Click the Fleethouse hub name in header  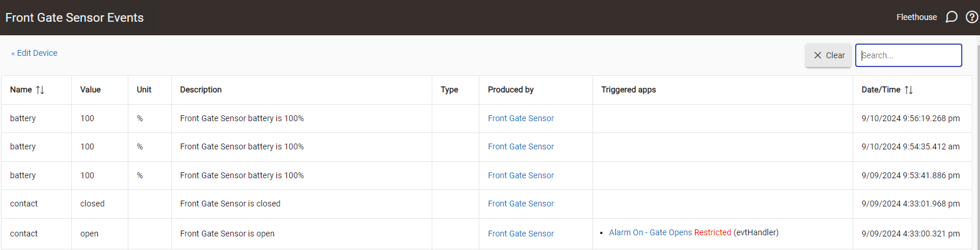pyautogui.click(x=916, y=17)
